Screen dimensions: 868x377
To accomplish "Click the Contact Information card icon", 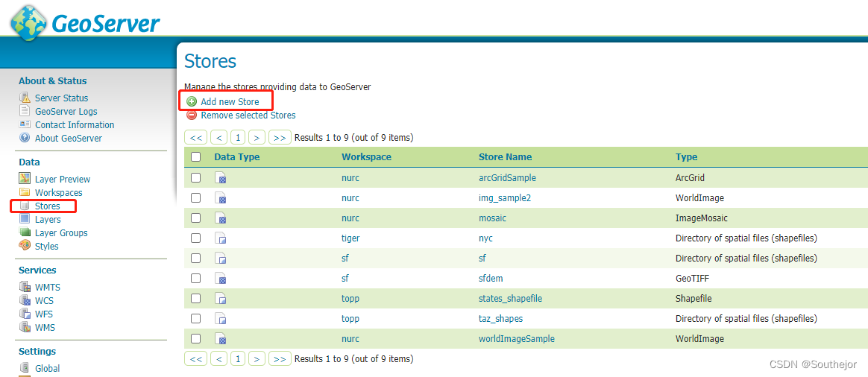I will (x=25, y=124).
